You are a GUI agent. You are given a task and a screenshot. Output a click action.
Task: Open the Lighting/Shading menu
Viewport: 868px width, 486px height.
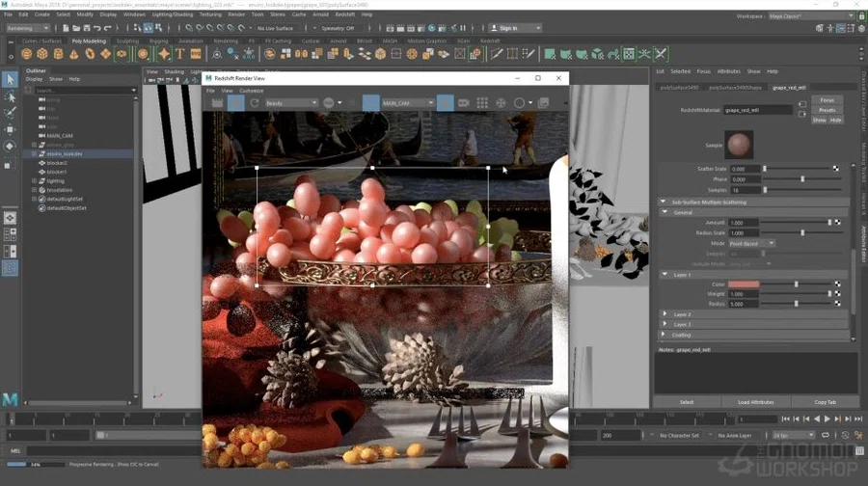[173, 14]
